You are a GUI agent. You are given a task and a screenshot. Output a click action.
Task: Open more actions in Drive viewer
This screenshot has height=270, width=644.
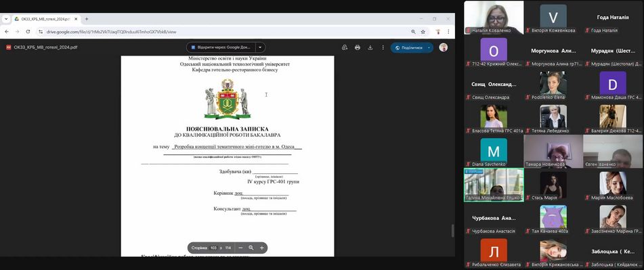pos(383,47)
